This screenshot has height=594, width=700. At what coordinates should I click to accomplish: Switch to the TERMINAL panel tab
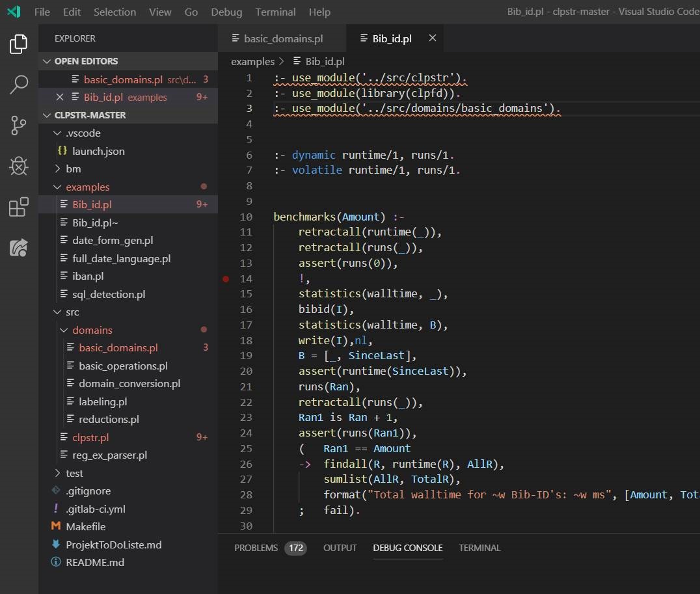coord(479,548)
